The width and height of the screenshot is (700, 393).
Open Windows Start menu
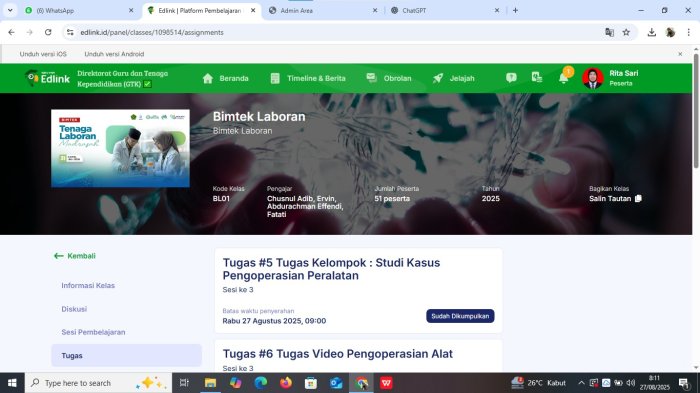point(12,383)
